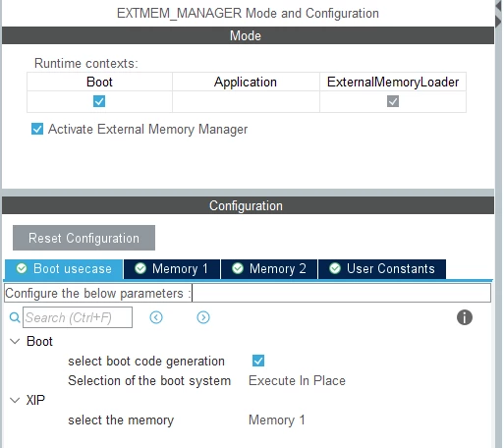The image size is (504, 448).
Task: Collapse the XIP parameter group
Action: (15, 400)
